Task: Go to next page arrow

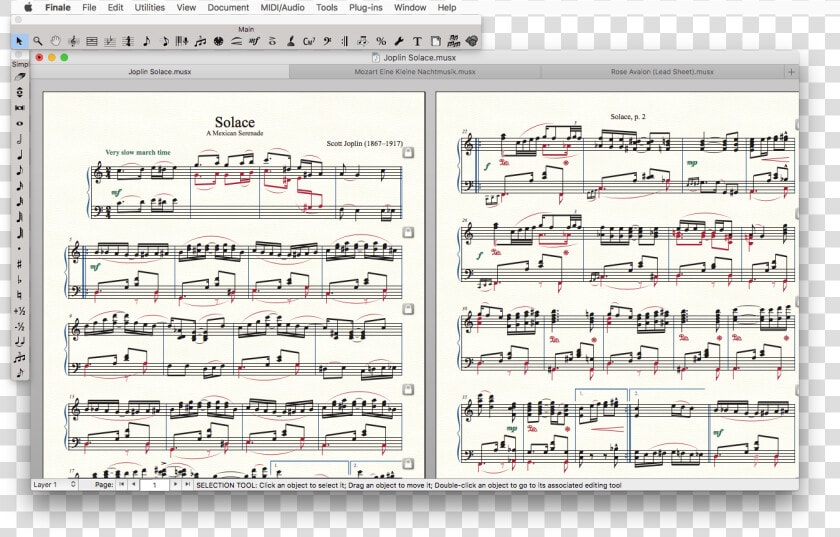Action: click(175, 484)
